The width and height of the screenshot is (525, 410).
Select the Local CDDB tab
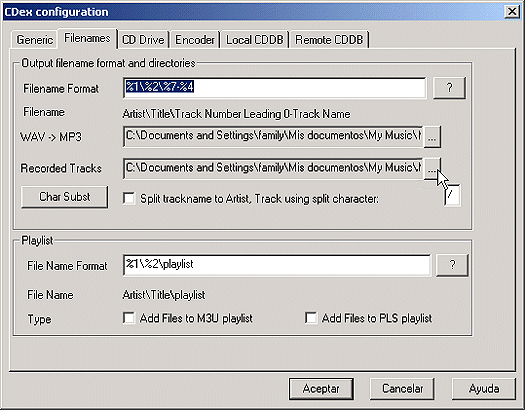click(x=254, y=40)
